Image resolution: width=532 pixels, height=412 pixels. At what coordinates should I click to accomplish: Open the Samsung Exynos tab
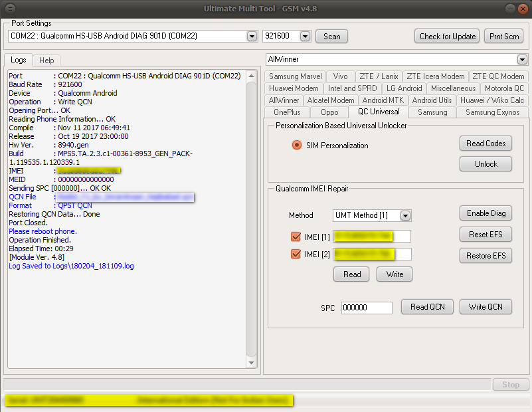(491, 112)
